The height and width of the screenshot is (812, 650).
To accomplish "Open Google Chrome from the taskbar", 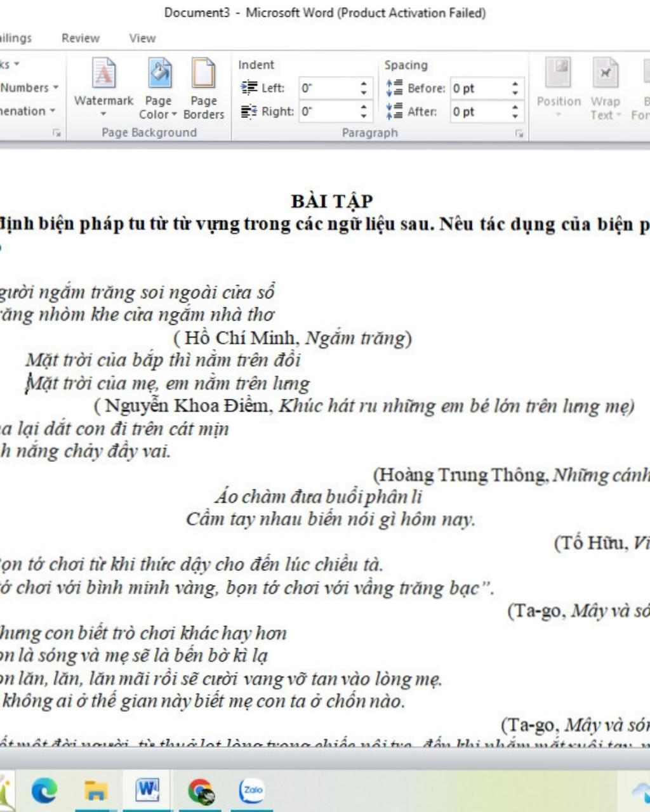I will click(201, 791).
